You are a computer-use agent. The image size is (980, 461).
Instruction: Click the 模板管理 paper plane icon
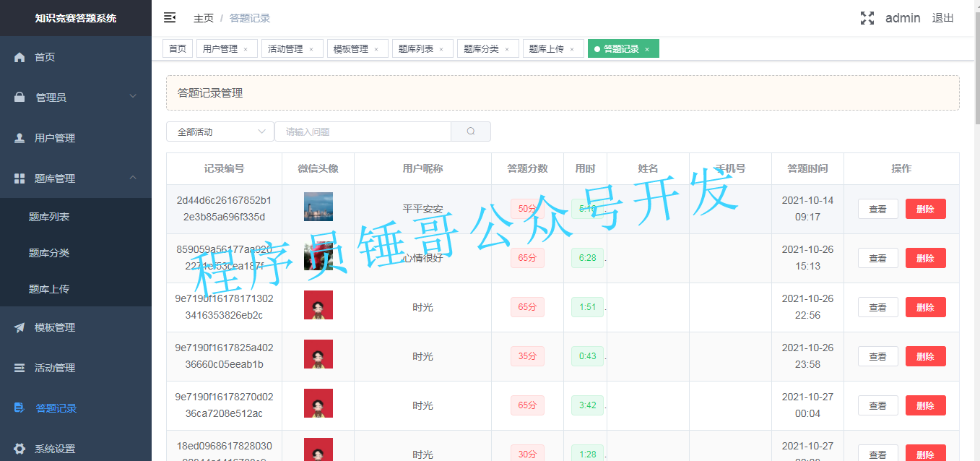pos(19,327)
